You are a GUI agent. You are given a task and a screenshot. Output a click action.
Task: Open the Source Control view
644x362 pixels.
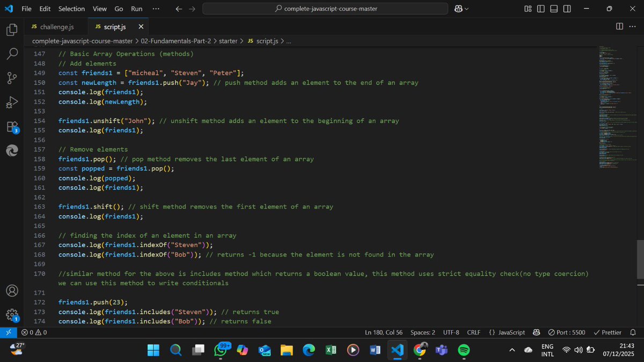pyautogui.click(x=12, y=78)
